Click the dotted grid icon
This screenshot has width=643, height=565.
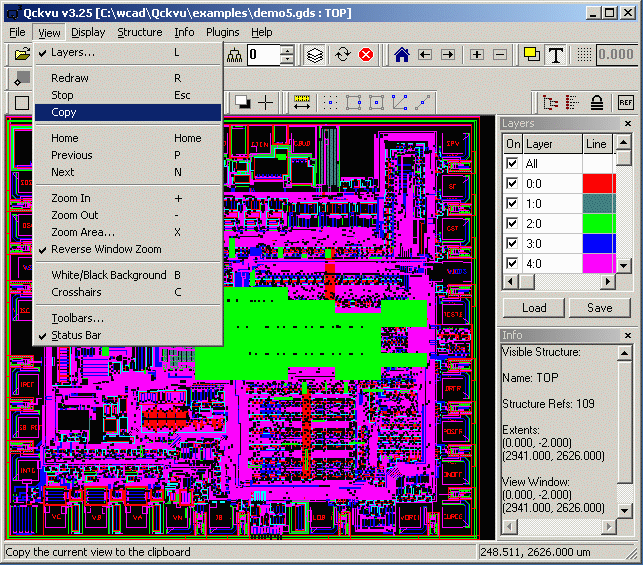[584, 55]
